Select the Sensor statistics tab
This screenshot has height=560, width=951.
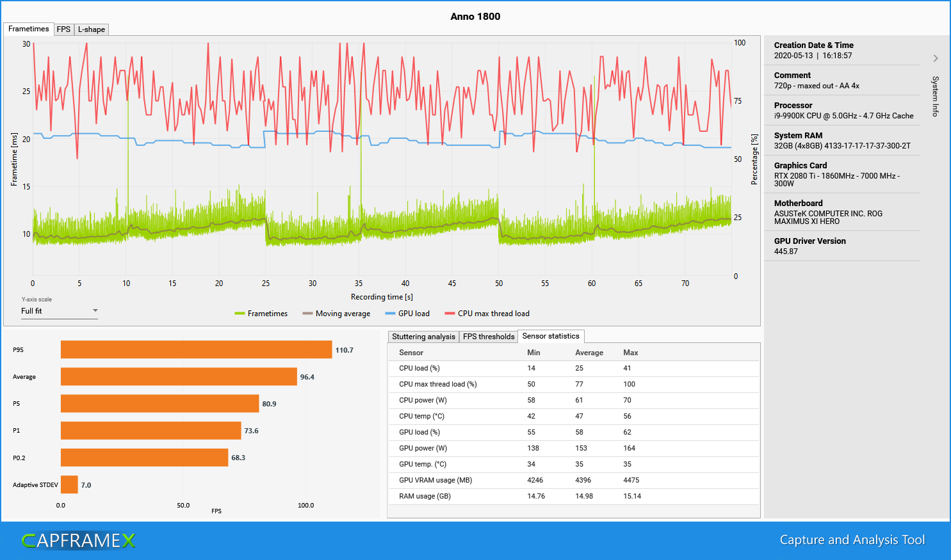pyautogui.click(x=551, y=336)
